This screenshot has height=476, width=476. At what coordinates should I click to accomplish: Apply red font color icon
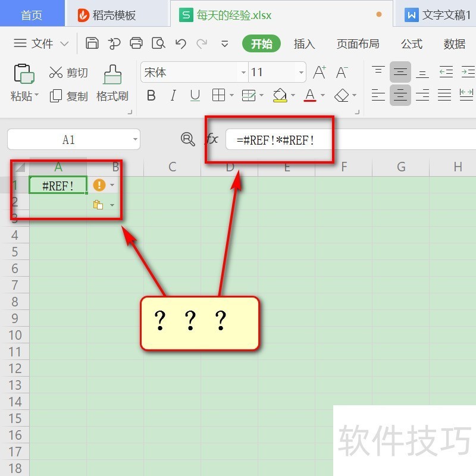point(310,95)
